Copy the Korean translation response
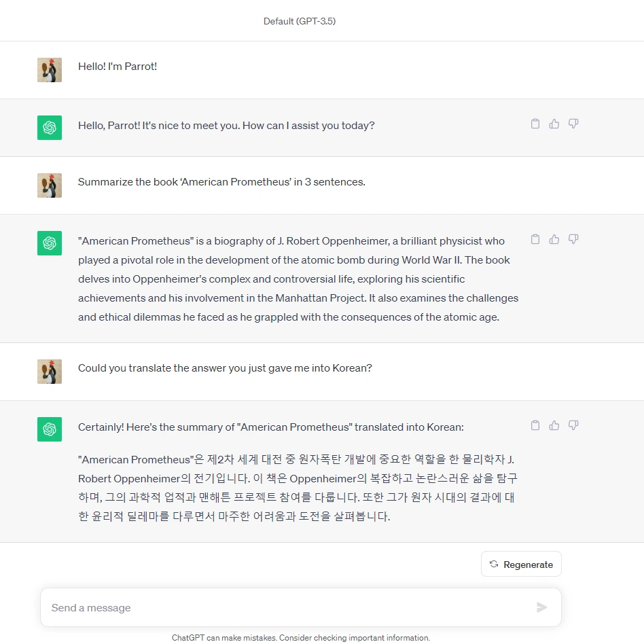644x644 pixels. (x=535, y=425)
